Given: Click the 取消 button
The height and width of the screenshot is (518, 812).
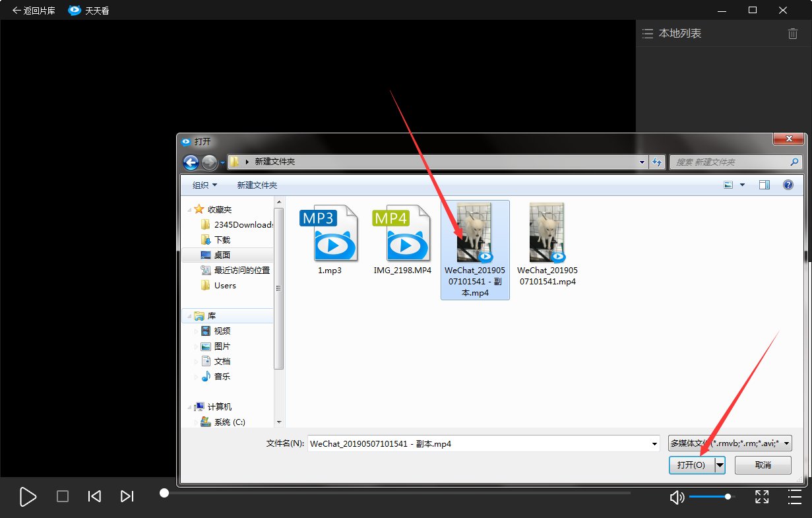Looking at the screenshot, I should [x=763, y=465].
